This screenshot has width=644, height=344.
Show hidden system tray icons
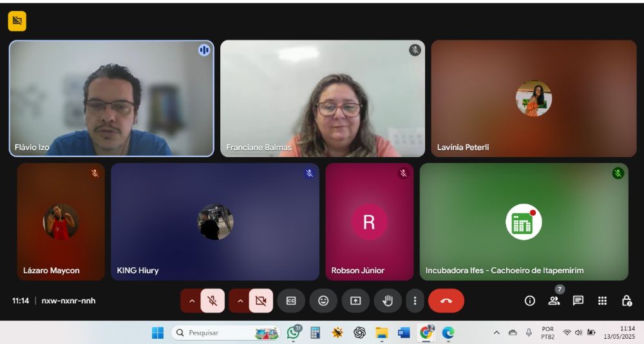[x=497, y=332]
